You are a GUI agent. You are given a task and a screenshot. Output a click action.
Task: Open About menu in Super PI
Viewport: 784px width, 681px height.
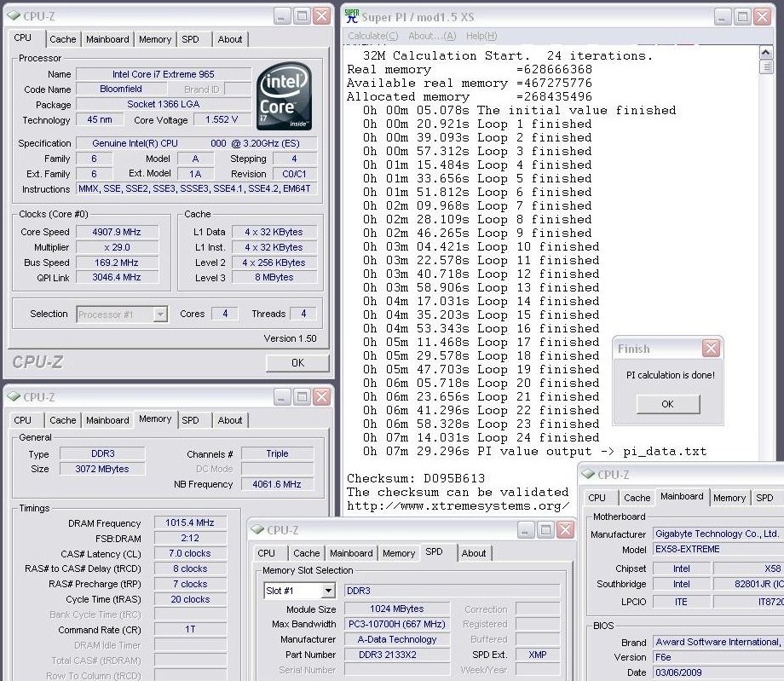coord(432,36)
